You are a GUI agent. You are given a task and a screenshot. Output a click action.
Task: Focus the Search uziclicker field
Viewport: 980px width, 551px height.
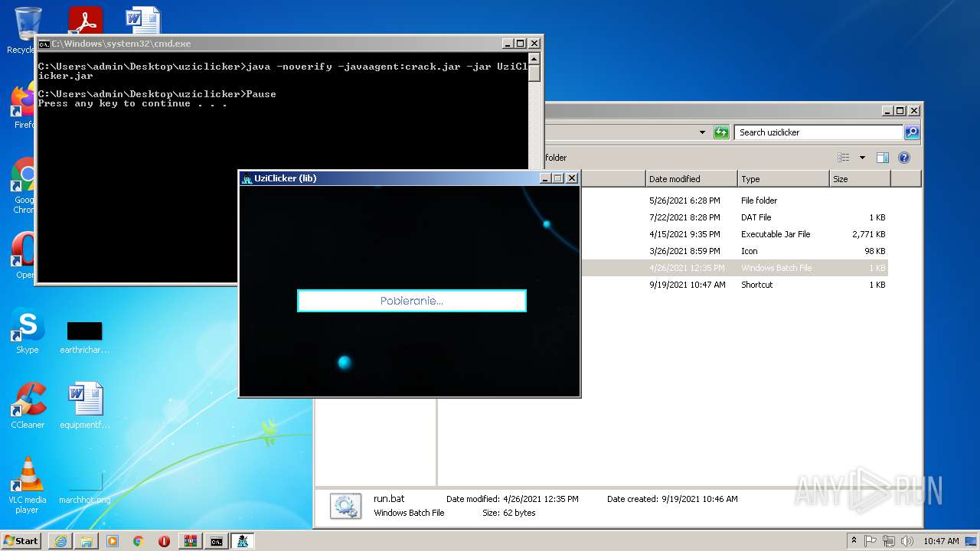[x=818, y=132]
